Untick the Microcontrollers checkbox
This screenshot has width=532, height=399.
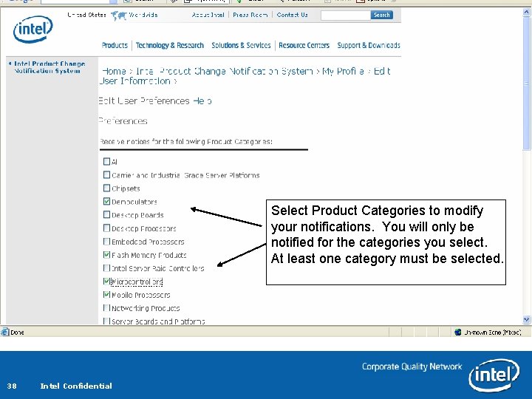(107, 282)
